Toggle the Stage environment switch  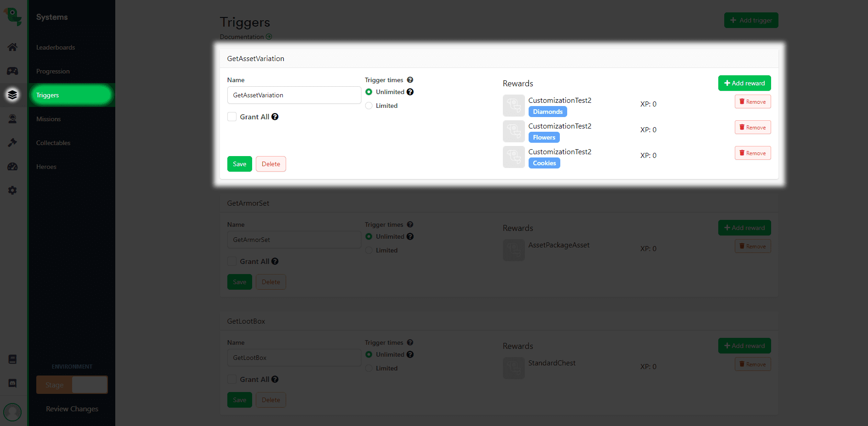point(72,385)
